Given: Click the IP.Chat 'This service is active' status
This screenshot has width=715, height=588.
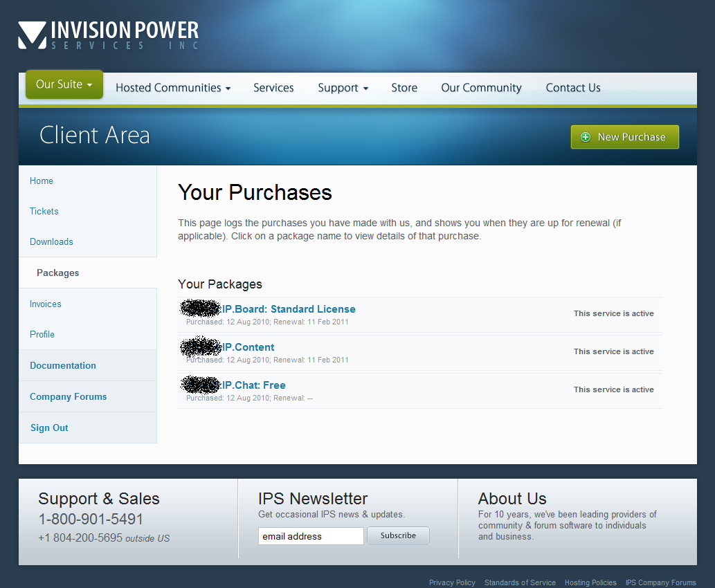Looking at the screenshot, I should tap(614, 389).
